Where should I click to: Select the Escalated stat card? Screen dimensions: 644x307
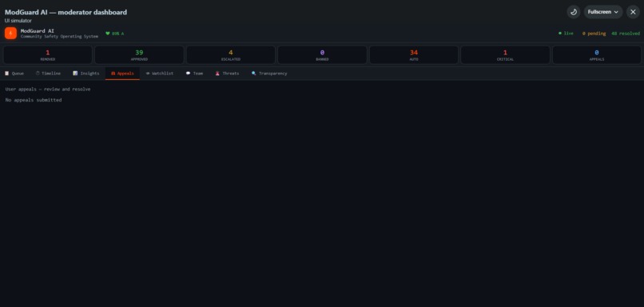click(231, 55)
